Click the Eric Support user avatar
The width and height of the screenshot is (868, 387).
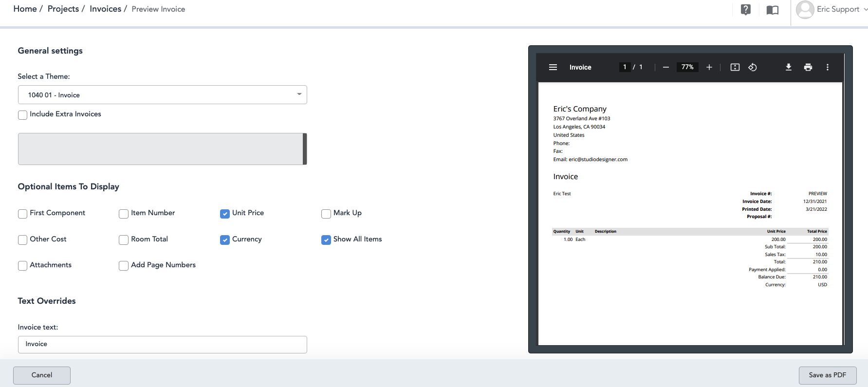(x=805, y=10)
